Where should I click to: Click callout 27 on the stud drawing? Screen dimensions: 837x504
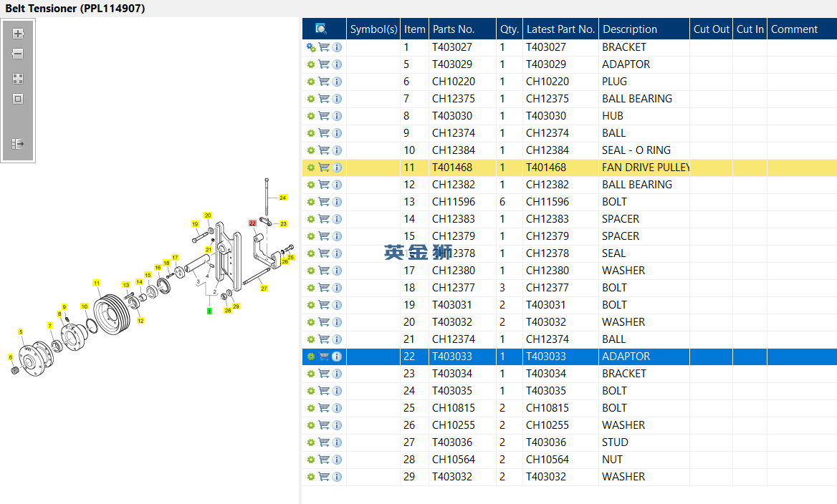[264, 289]
